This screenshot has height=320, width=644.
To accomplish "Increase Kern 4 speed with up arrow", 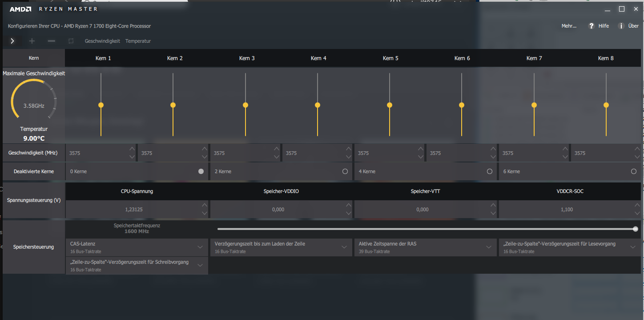I will click(x=349, y=149).
